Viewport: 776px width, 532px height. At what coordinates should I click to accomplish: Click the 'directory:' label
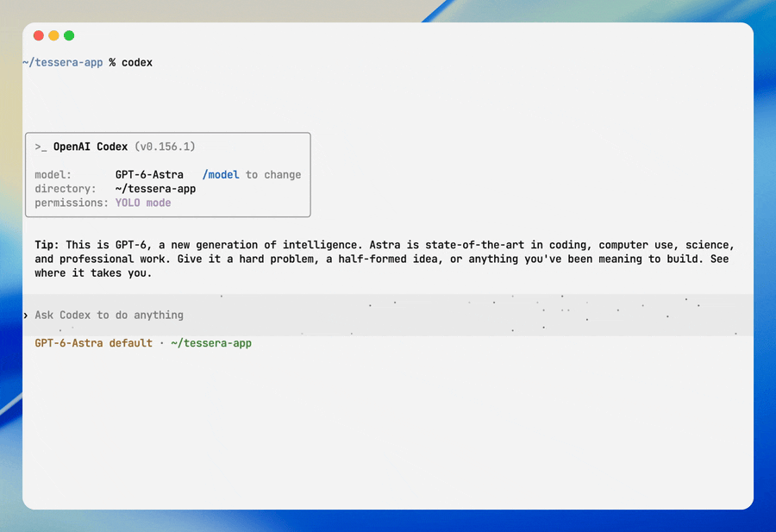click(x=66, y=189)
